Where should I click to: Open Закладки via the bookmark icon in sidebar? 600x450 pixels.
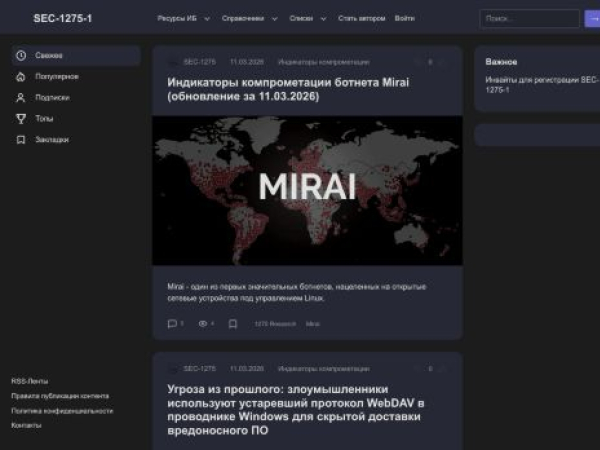click(x=21, y=139)
